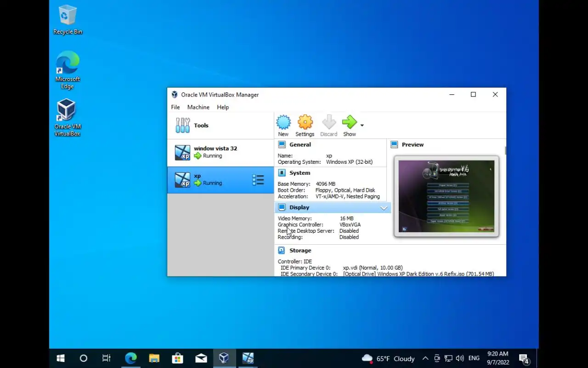Click the Acceleration value VT-x/AMD-V text
This screenshot has width=588, height=368.
coord(348,196)
